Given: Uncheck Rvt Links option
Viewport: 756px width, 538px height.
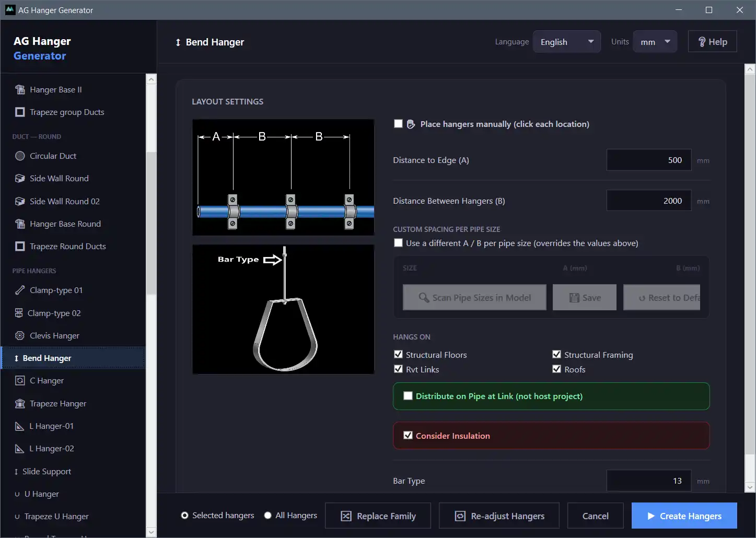Looking at the screenshot, I should coord(398,369).
